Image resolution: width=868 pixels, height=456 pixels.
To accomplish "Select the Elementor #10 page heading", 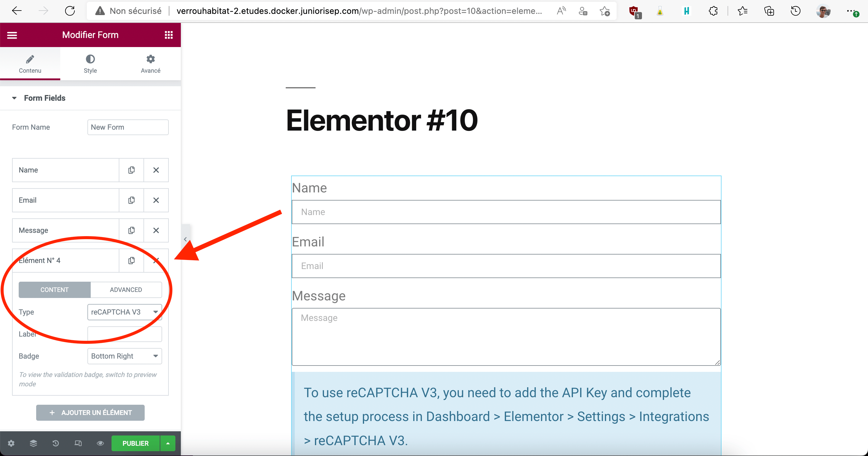I will click(382, 120).
